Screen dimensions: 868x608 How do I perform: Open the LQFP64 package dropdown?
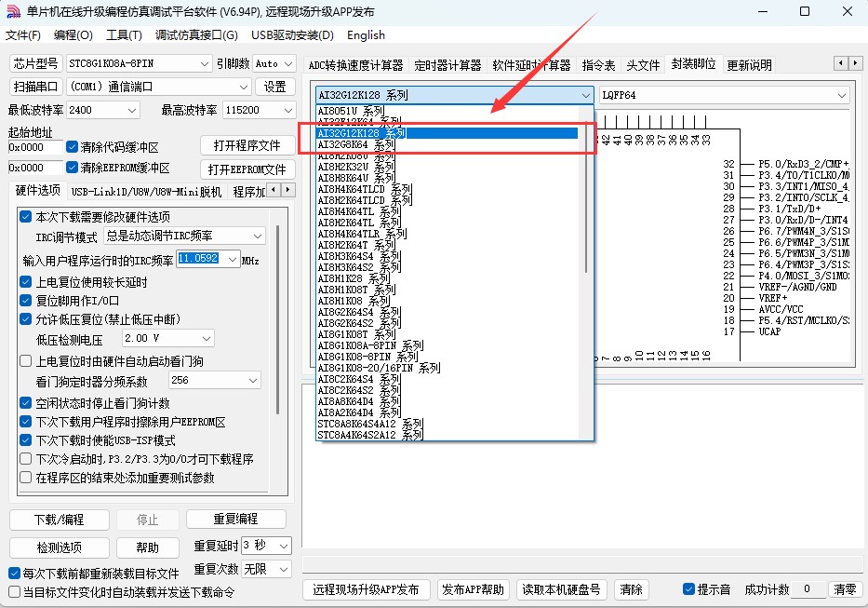click(x=724, y=95)
